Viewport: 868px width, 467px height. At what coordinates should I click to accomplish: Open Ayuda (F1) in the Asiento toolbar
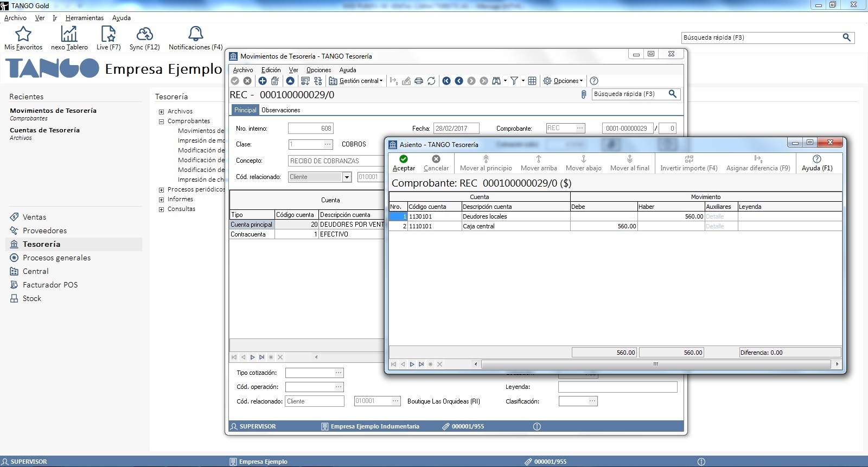point(816,162)
